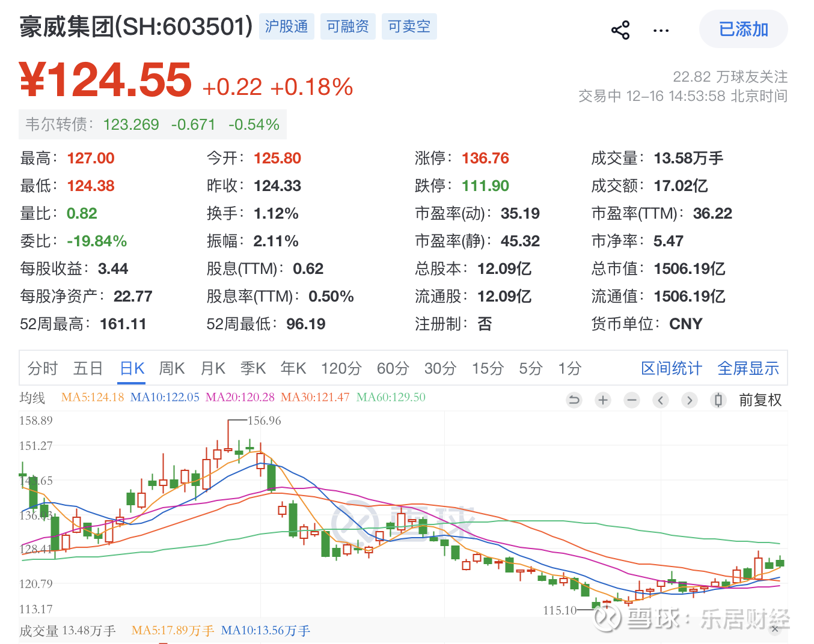Viewport: 814px width, 644px height.
Task: Click the 最高 value 127.00
Action: click(91, 158)
